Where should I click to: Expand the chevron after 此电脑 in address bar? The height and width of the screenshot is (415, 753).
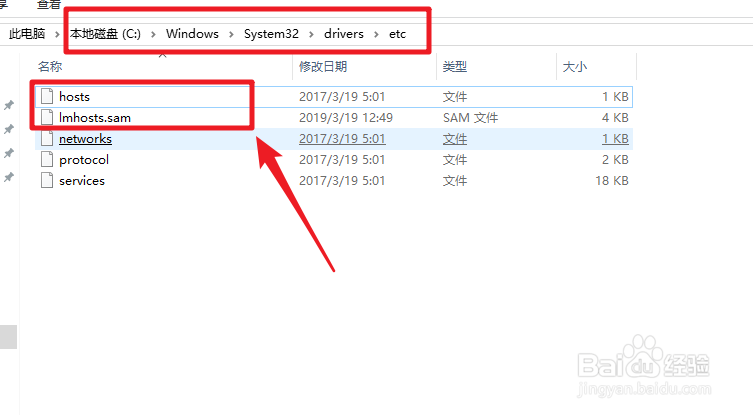pyautogui.click(x=57, y=34)
